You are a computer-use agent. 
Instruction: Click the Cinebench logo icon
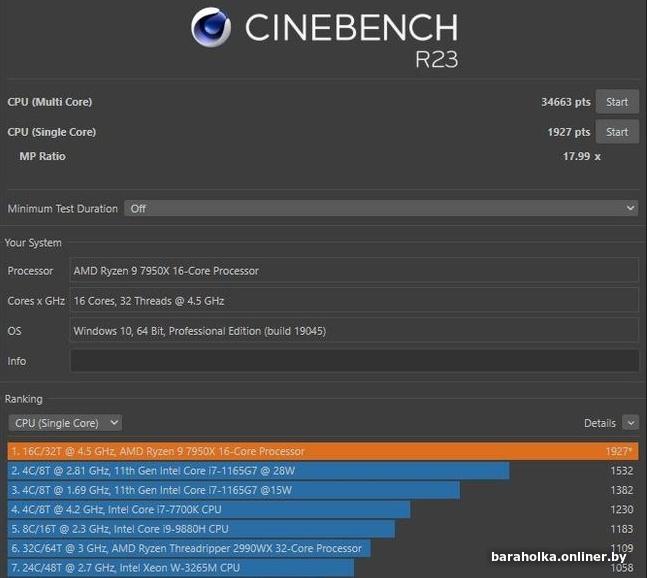click(211, 27)
